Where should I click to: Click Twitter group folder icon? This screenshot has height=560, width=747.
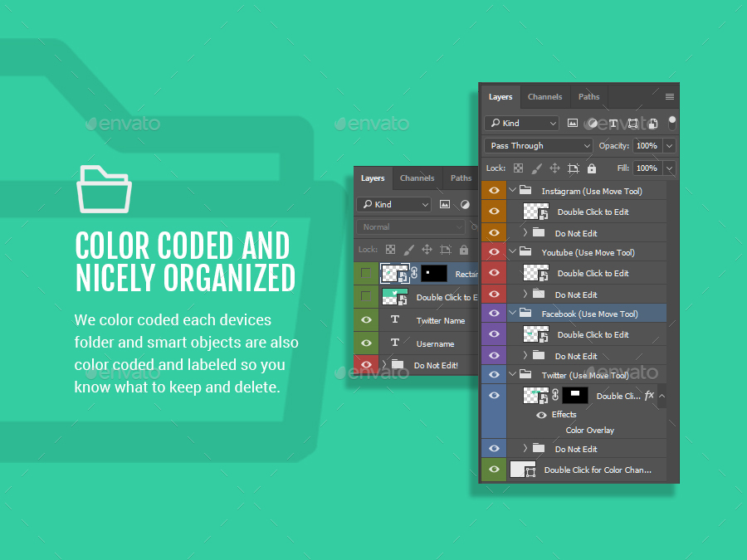(525, 375)
